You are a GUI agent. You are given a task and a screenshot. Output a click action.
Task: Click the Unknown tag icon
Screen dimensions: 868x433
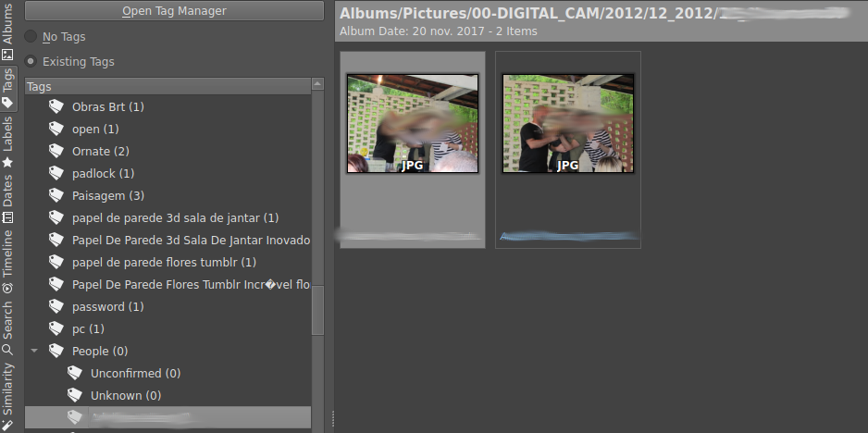(x=75, y=396)
